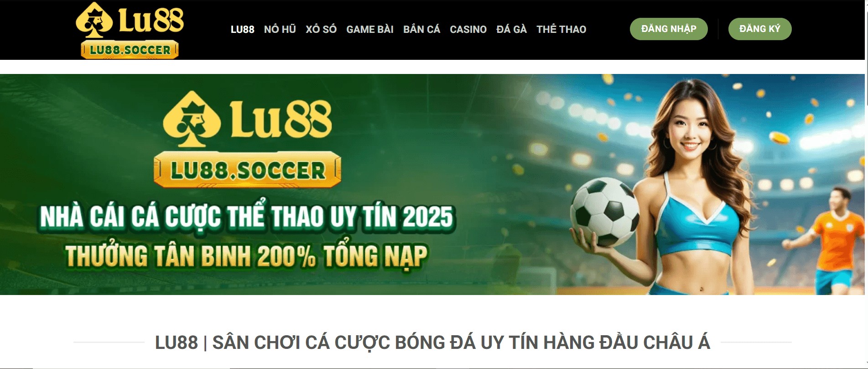This screenshot has width=868, height=369.
Task: Select CASINO in the top navigation
Action: 468,29
